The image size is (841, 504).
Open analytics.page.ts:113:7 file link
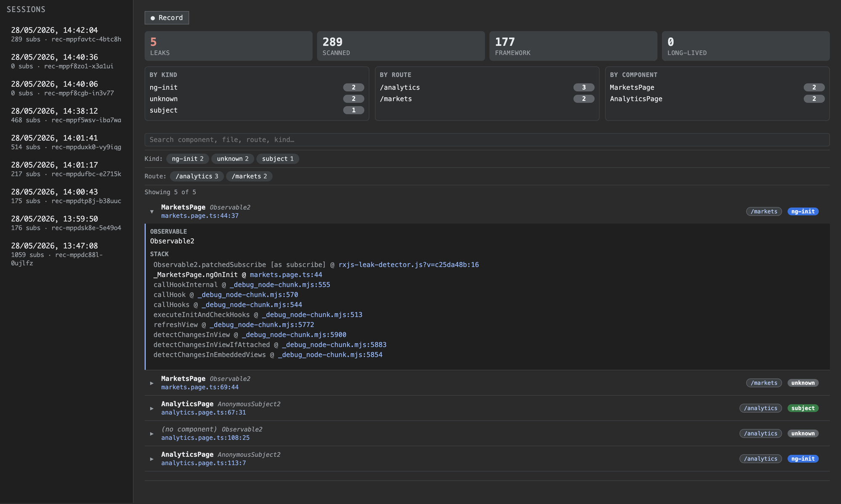(x=204, y=463)
